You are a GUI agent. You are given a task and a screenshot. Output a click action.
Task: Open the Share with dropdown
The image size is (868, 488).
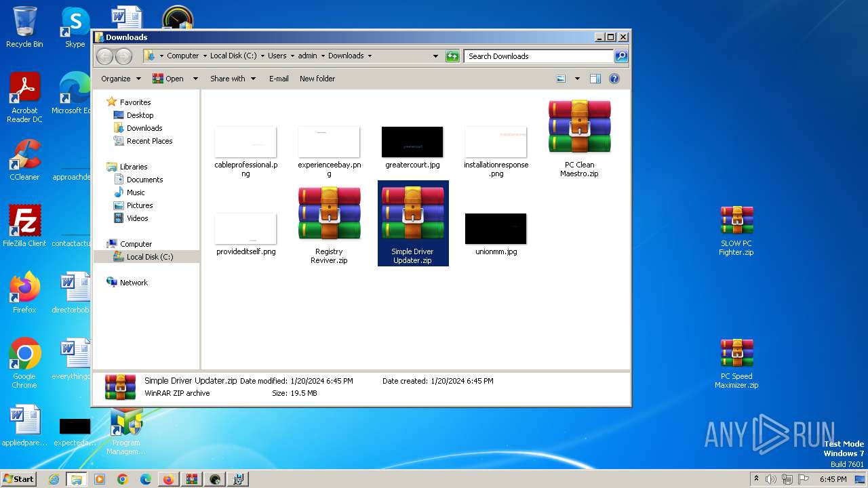233,79
